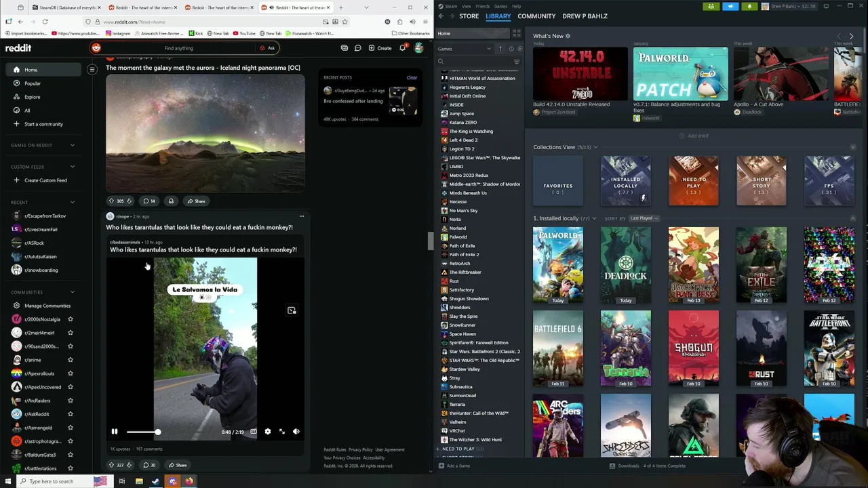Open r/EscapefromTarkov from recent list
Image resolution: width=868 pixels, height=488 pixels.
coord(45,216)
